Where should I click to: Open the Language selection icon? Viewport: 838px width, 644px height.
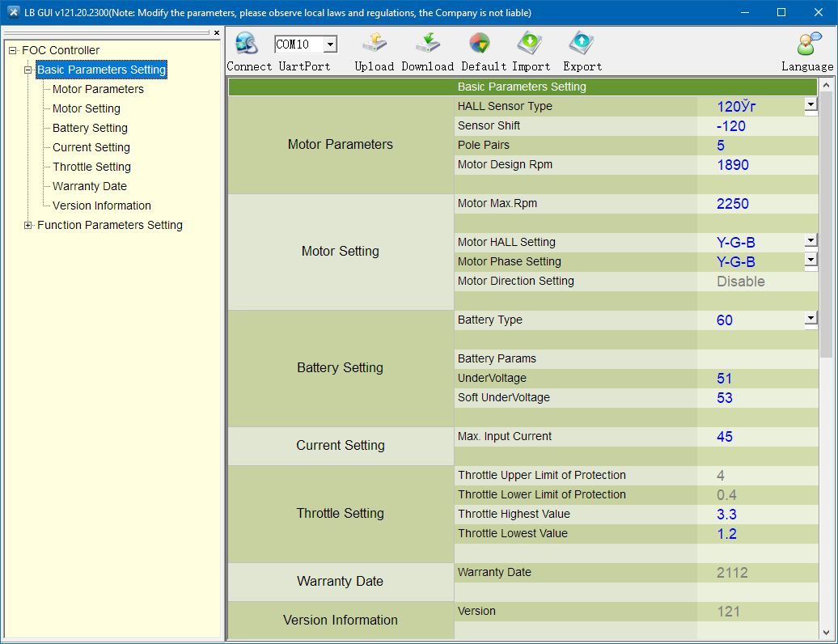(x=808, y=44)
